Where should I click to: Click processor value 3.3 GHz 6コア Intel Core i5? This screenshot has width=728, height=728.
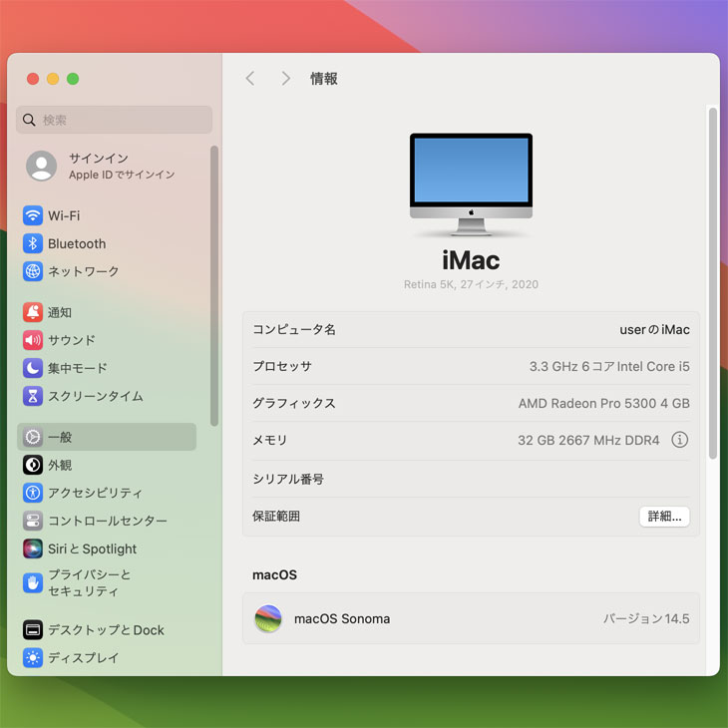[x=609, y=366]
